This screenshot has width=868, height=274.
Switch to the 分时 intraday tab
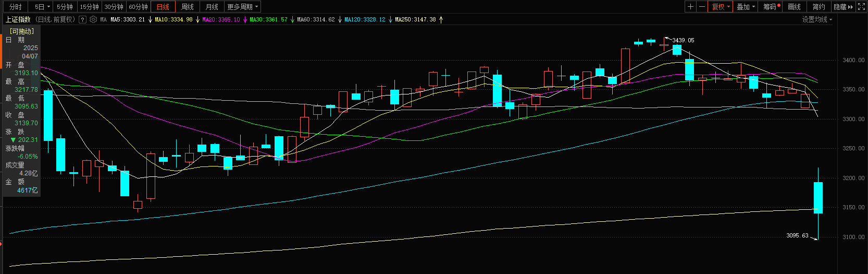[16, 7]
